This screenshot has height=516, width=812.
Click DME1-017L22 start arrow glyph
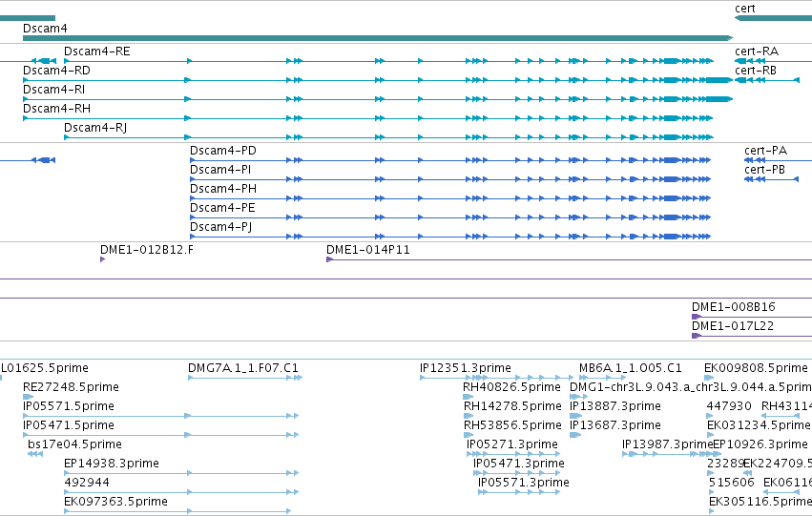(x=697, y=336)
